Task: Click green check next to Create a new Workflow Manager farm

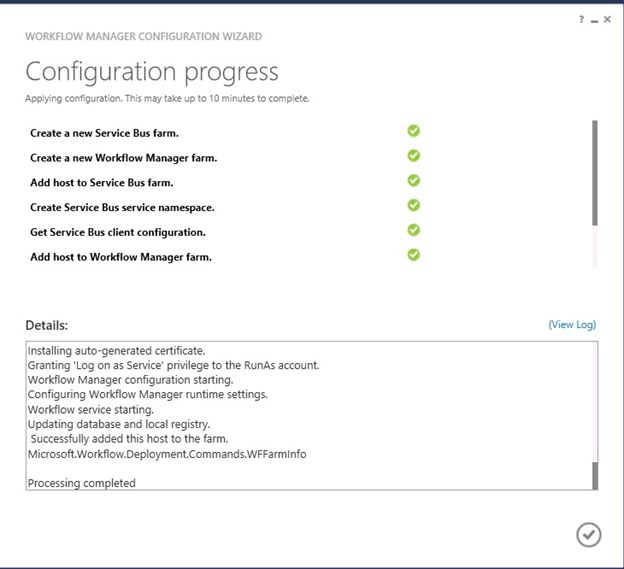Action: (413, 156)
